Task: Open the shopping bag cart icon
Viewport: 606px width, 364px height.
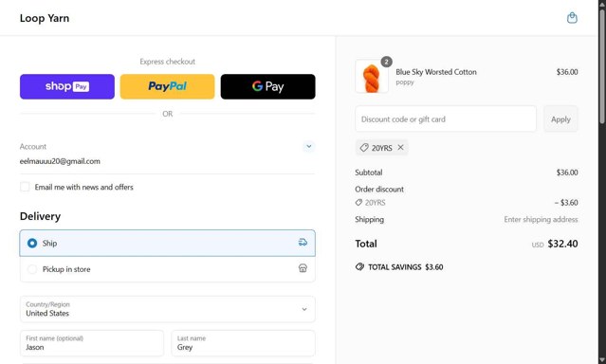Action: coord(572,18)
